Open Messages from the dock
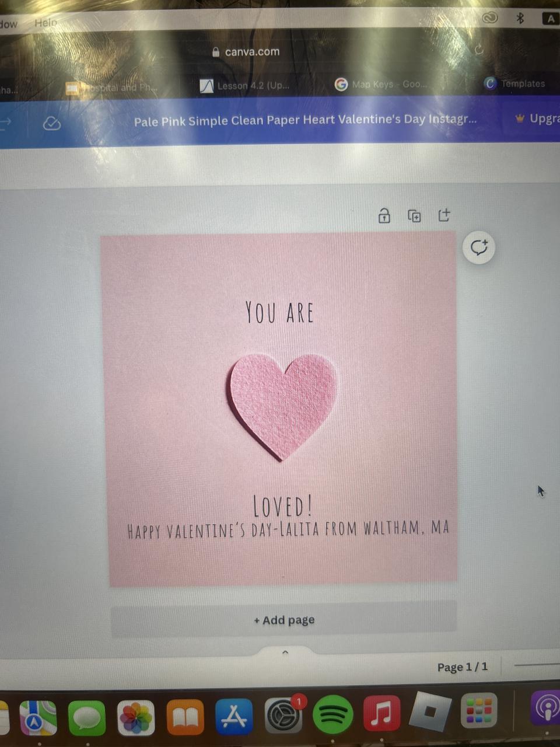 point(87,718)
